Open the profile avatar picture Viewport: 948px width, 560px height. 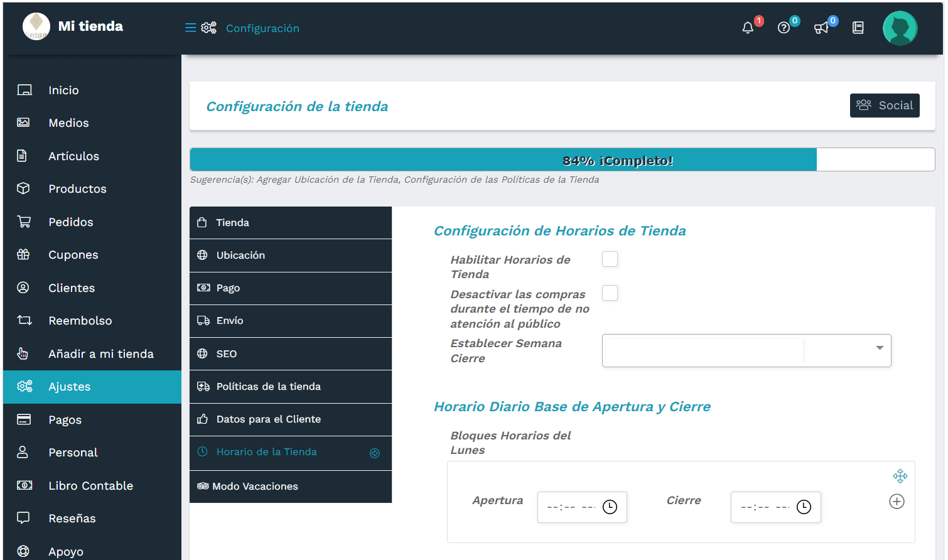coord(900,28)
